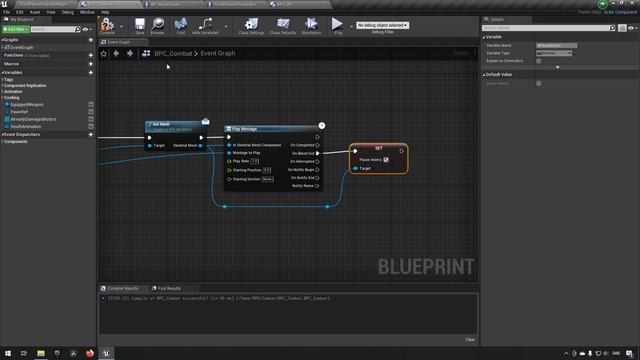Viewport: 640px width, 360px height.
Task: Go back with the left arrow
Action: (x=116, y=53)
